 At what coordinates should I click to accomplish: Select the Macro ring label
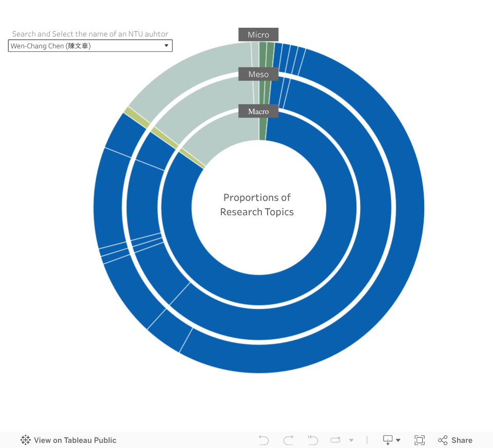(x=258, y=111)
